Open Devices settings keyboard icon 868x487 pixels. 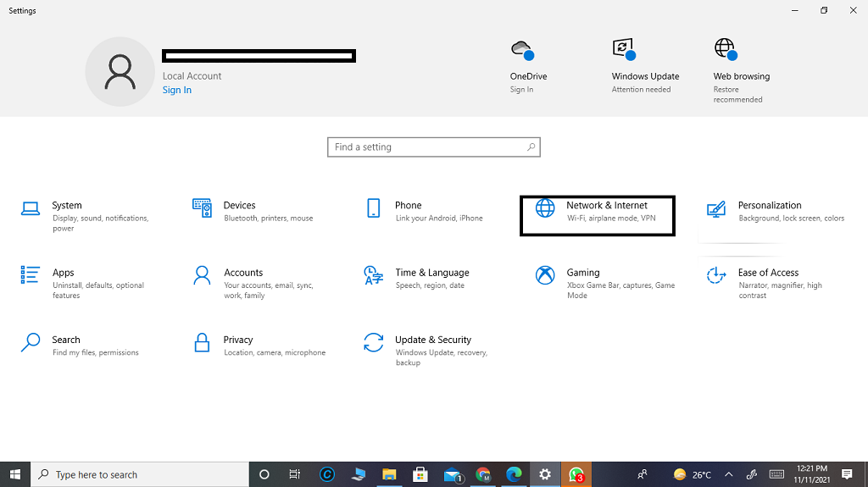click(x=202, y=208)
